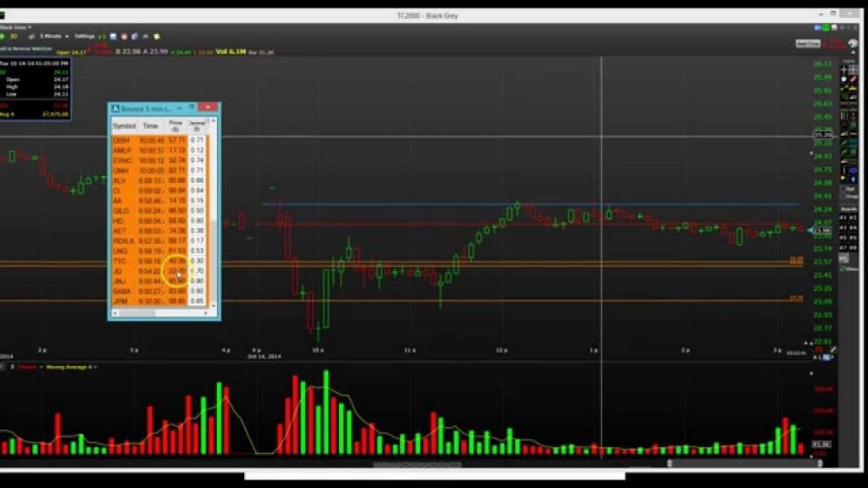Click the Real-time button
The height and width of the screenshot is (488, 868).
click(x=808, y=44)
